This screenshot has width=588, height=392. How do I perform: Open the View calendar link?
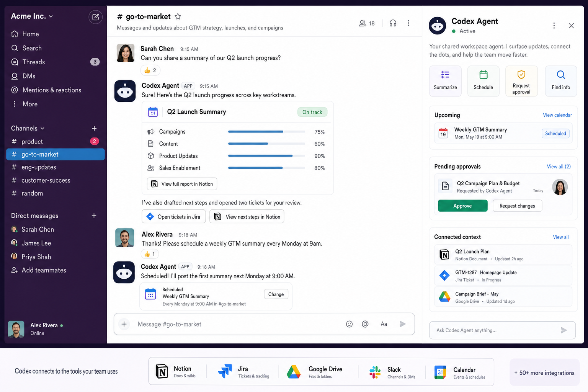pos(557,115)
